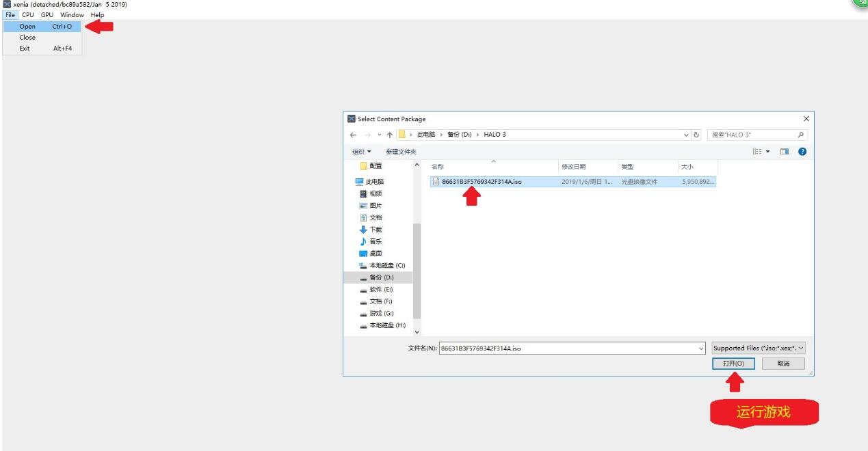868x451 pixels.
Task: Click the back arrow in file dialog
Action: tap(353, 135)
